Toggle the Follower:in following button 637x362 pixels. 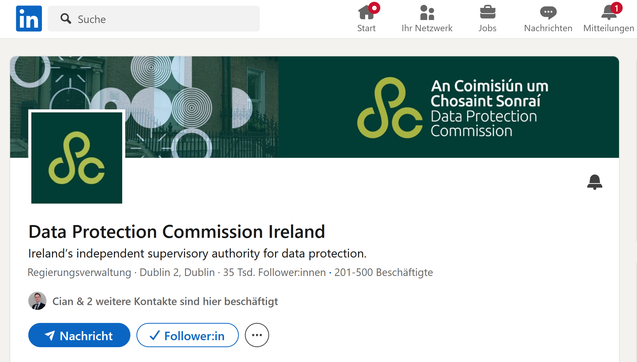click(188, 336)
